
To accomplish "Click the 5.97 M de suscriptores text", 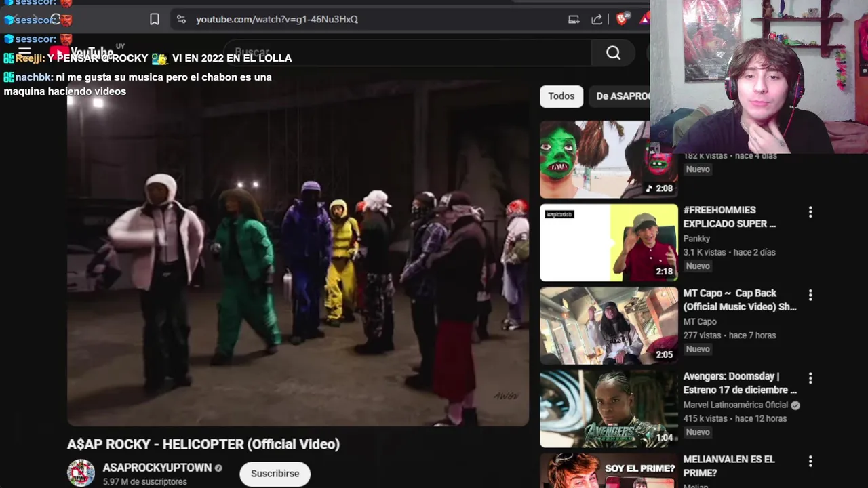I will (x=144, y=482).
